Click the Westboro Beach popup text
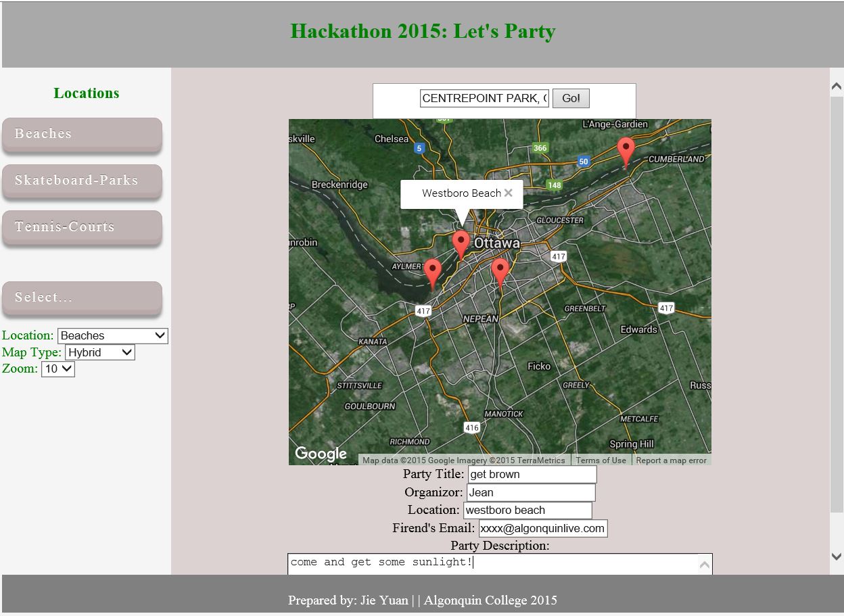 pyautogui.click(x=461, y=193)
